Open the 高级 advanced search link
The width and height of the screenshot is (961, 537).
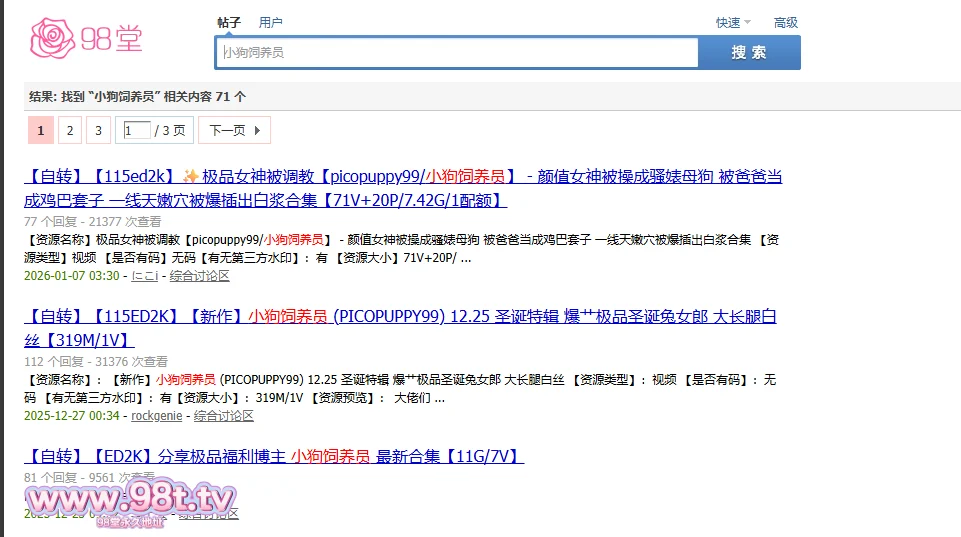(786, 22)
